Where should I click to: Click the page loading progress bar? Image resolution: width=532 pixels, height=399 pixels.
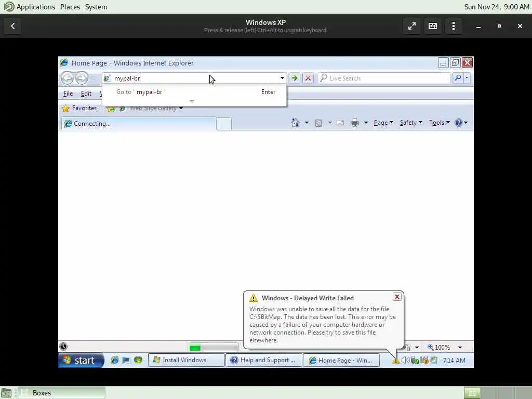pyautogui.click(x=214, y=348)
